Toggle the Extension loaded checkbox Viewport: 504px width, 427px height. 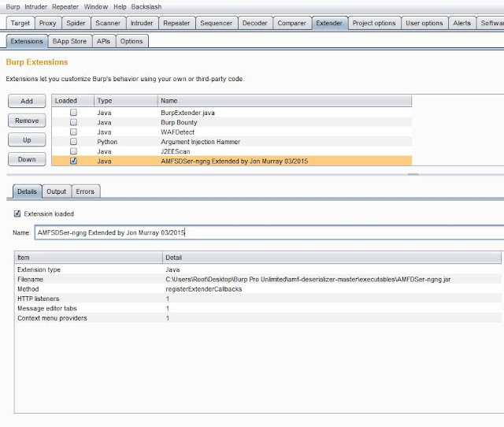point(17,213)
